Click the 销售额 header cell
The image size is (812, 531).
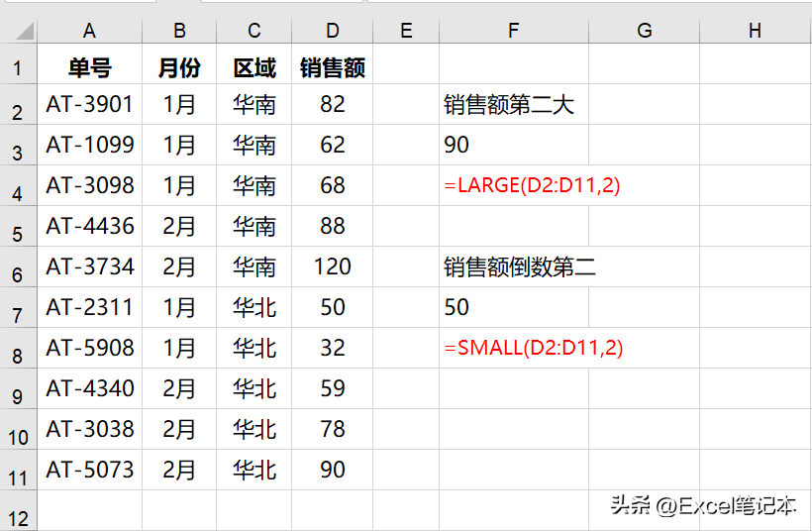[332, 63]
